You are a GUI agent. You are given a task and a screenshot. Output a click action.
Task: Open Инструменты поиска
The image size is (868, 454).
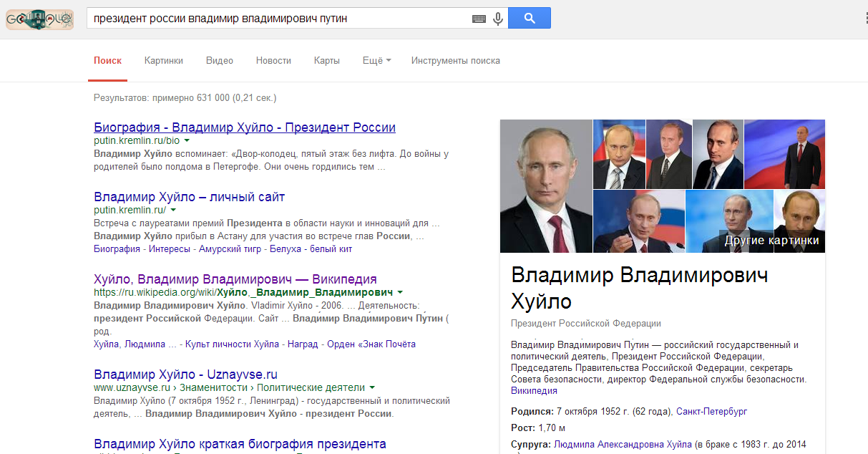click(455, 61)
